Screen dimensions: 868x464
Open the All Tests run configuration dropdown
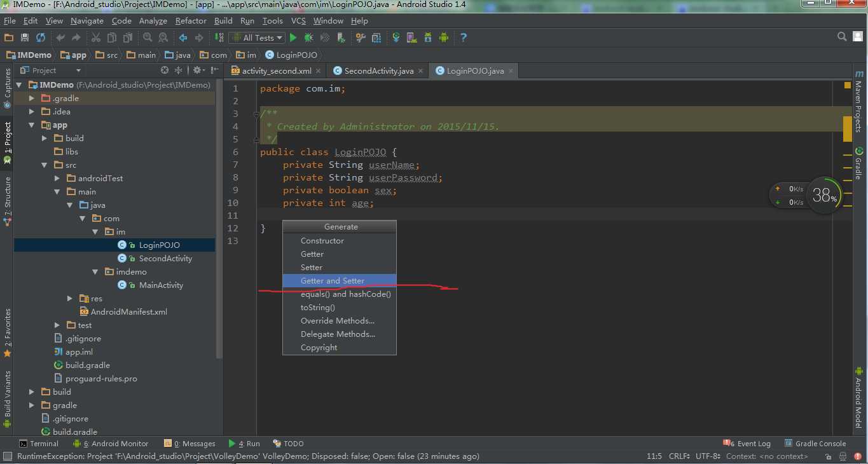click(258, 38)
